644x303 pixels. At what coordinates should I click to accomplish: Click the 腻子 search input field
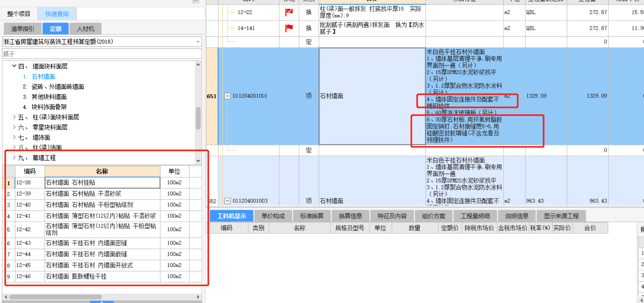(102, 54)
